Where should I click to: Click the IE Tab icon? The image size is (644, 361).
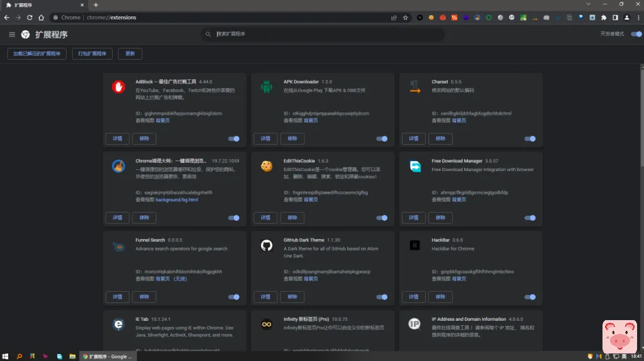point(118,325)
